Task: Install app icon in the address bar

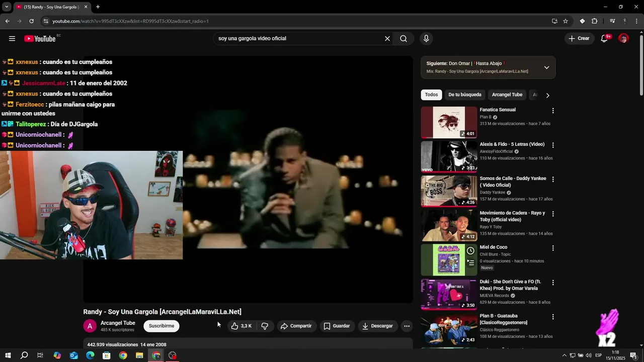Action: pos(554,21)
